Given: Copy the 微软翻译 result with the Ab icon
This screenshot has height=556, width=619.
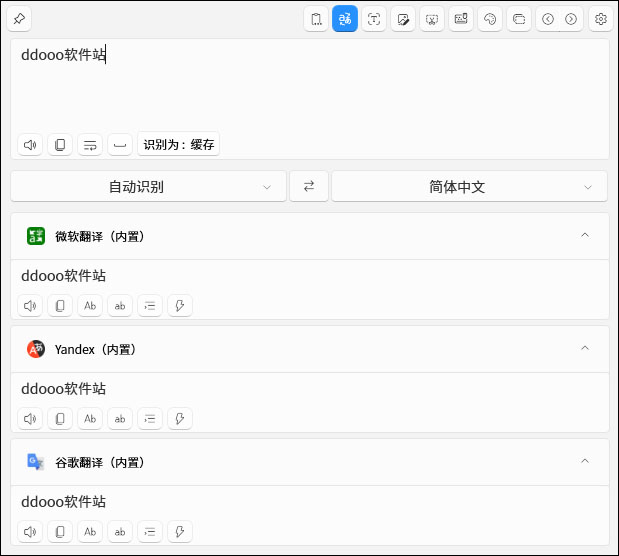Looking at the screenshot, I should 90,306.
